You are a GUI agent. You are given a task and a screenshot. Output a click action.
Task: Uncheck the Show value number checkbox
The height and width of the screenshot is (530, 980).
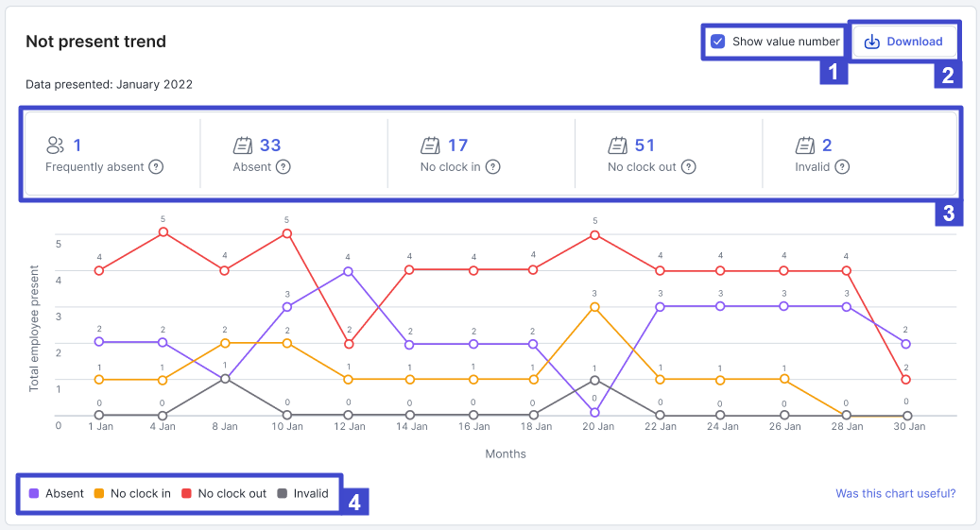click(718, 42)
